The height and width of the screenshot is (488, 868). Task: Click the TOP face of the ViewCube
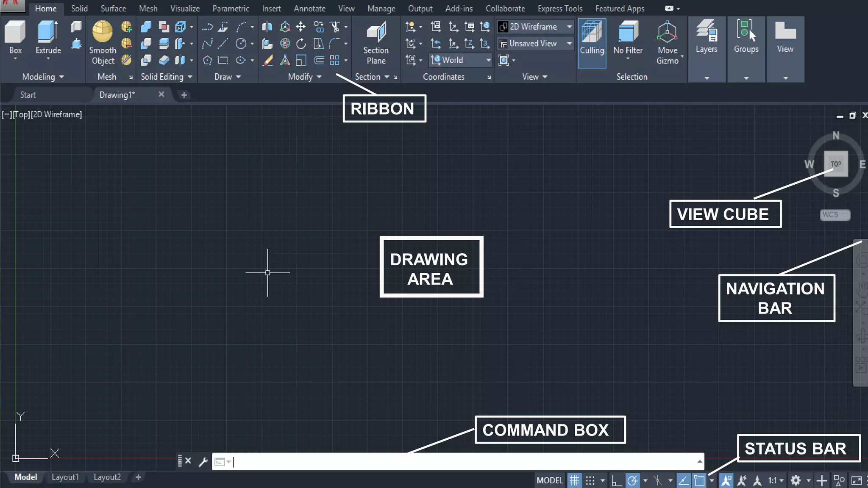click(836, 164)
